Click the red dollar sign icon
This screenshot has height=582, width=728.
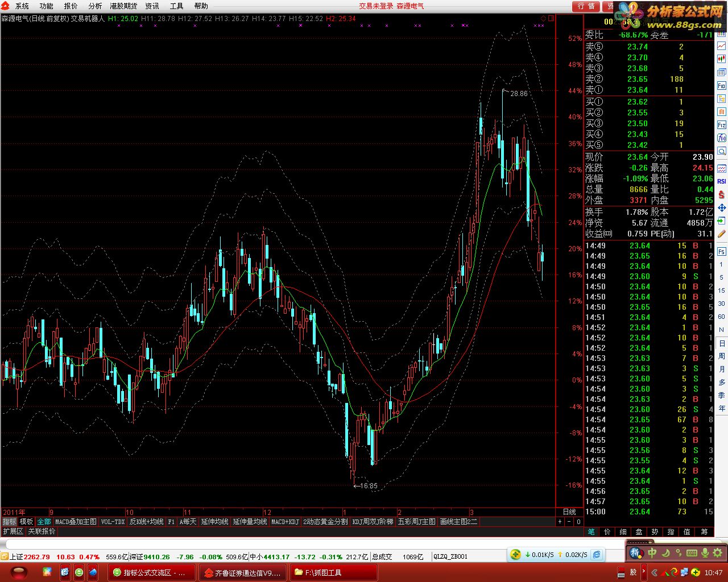(x=721, y=194)
